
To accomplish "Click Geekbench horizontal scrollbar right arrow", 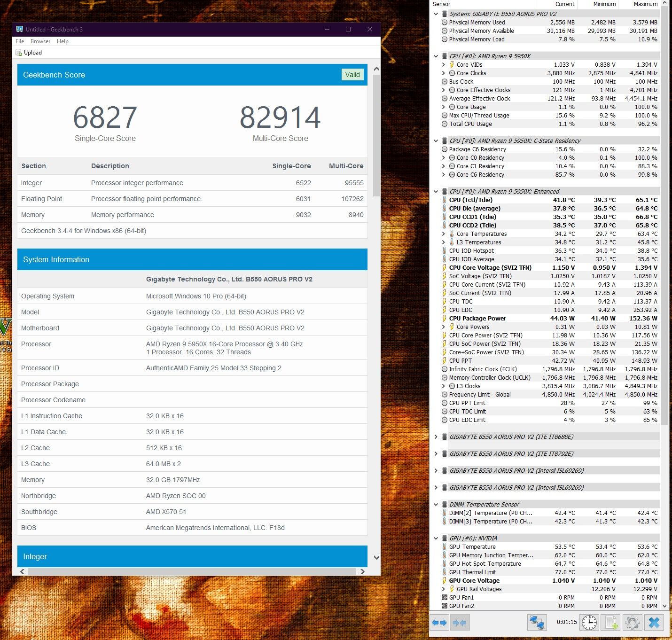I will [x=362, y=571].
